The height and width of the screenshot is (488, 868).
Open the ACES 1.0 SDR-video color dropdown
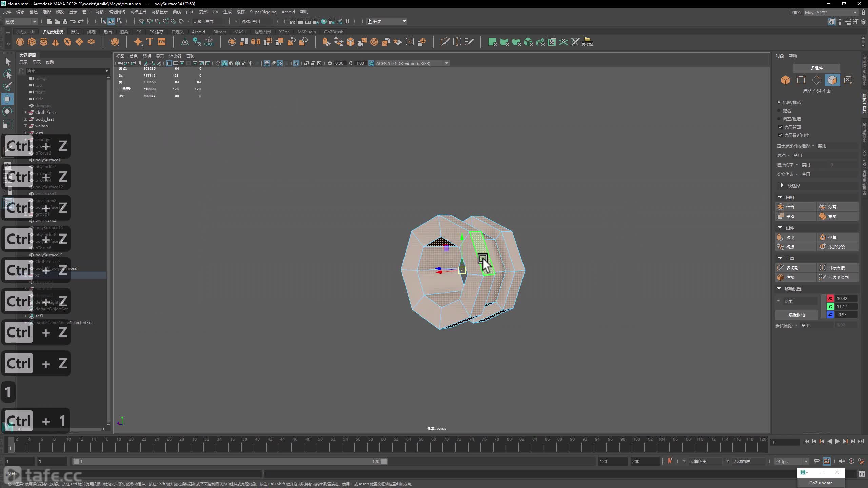coord(412,63)
